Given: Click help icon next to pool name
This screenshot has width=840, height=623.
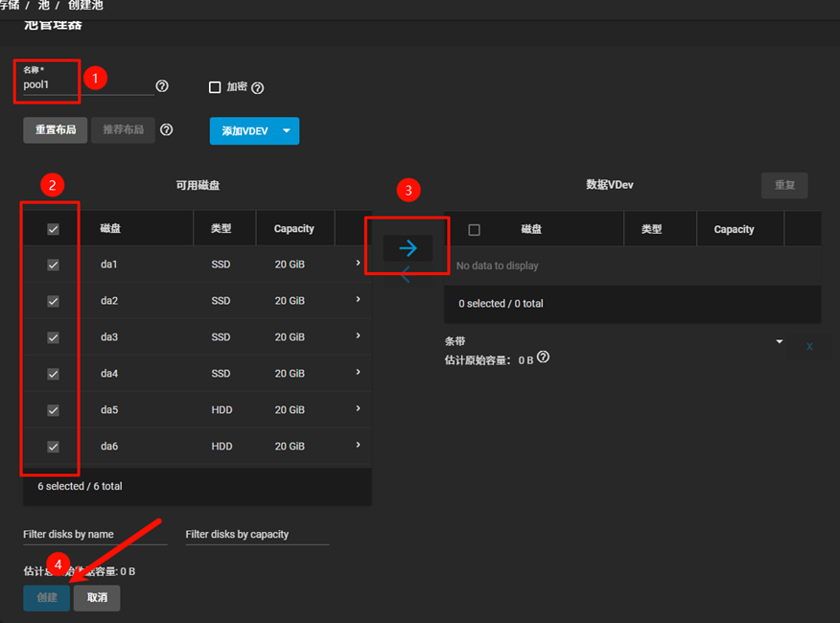Looking at the screenshot, I should (162, 86).
